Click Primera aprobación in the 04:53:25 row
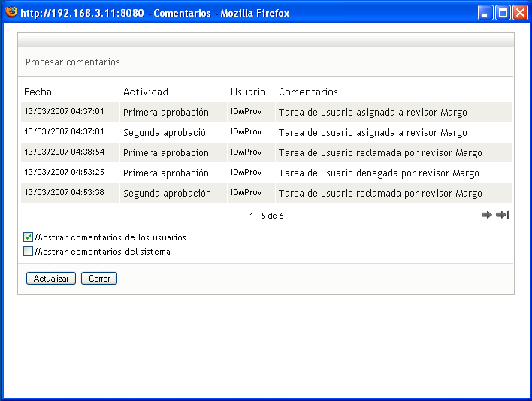Image resolution: width=532 pixels, height=401 pixels. [x=166, y=173]
